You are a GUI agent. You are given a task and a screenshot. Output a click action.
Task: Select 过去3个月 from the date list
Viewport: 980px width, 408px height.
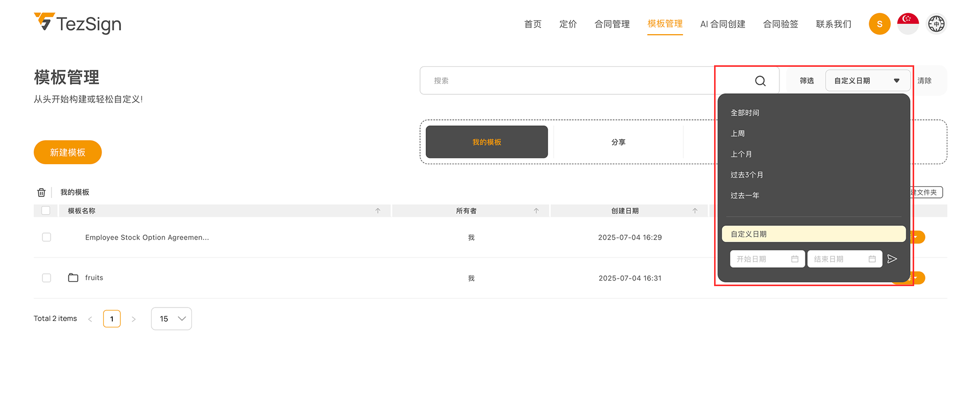tap(747, 175)
